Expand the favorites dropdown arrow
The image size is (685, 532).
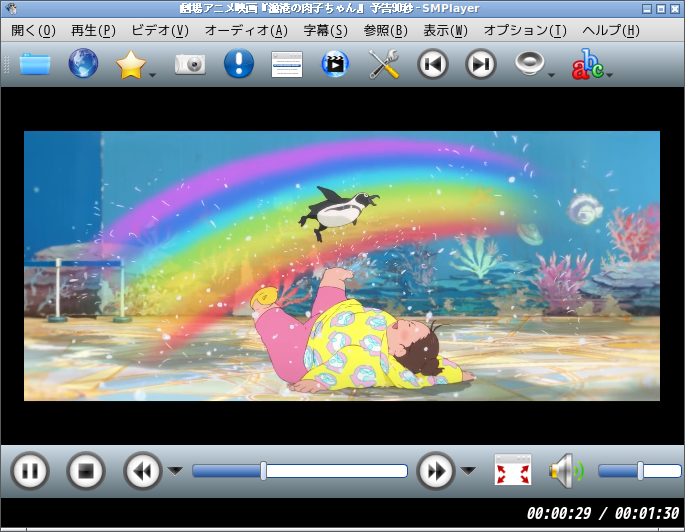(x=152, y=75)
